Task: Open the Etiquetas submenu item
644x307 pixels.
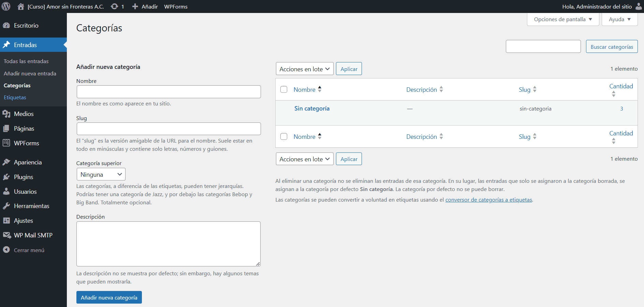Action: point(15,98)
